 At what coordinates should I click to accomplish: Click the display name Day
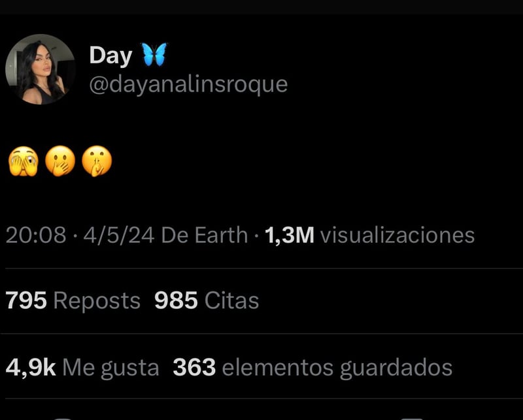pos(110,56)
